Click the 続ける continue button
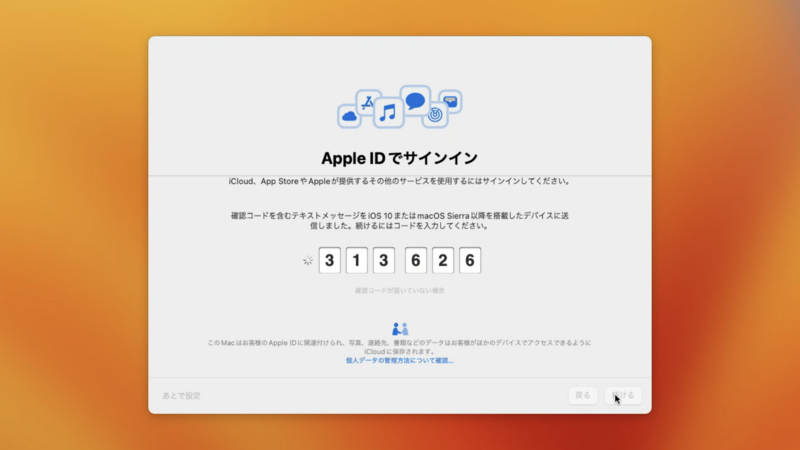 [x=623, y=395]
